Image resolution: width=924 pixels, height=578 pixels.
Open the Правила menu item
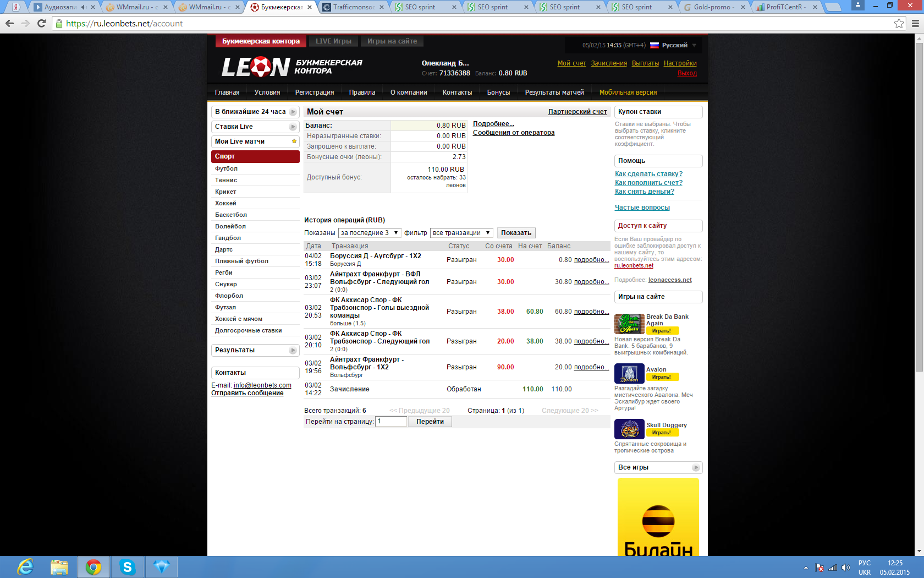(x=362, y=92)
